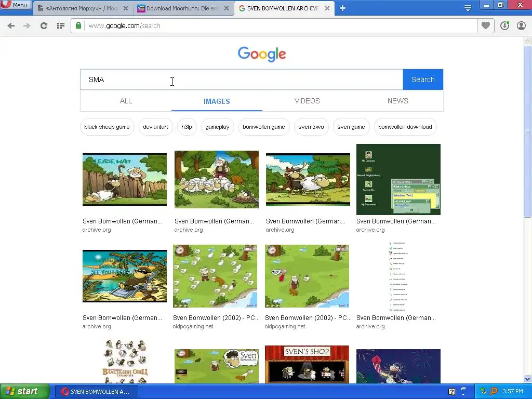Screen dimensions: 532x399
Task: Focus the Google search box containing SMA
Action: click(242, 79)
